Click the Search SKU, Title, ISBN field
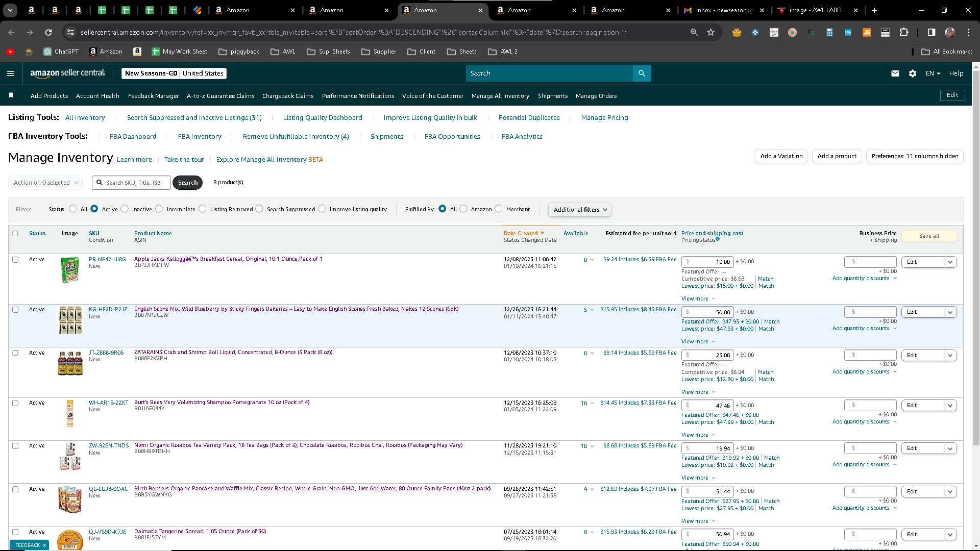 (x=132, y=183)
